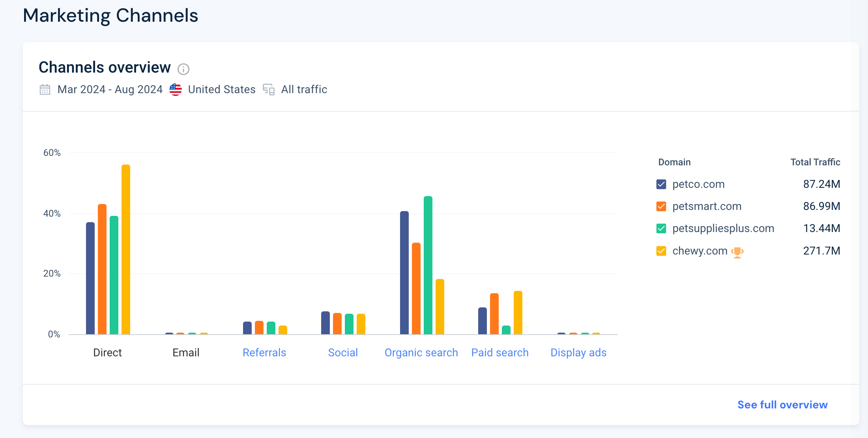Click the trophy icon next to chewy.com
The width and height of the screenshot is (868, 438).
[x=737, y=252]
